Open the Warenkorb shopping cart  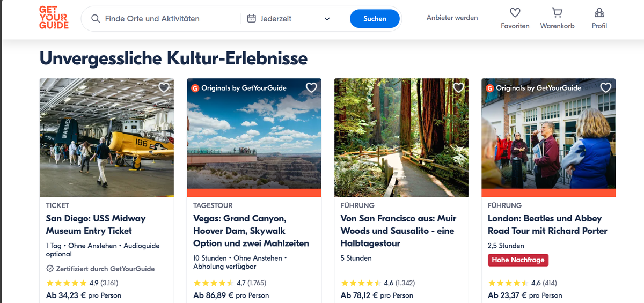pyautogui.click(x=557, y=12)
